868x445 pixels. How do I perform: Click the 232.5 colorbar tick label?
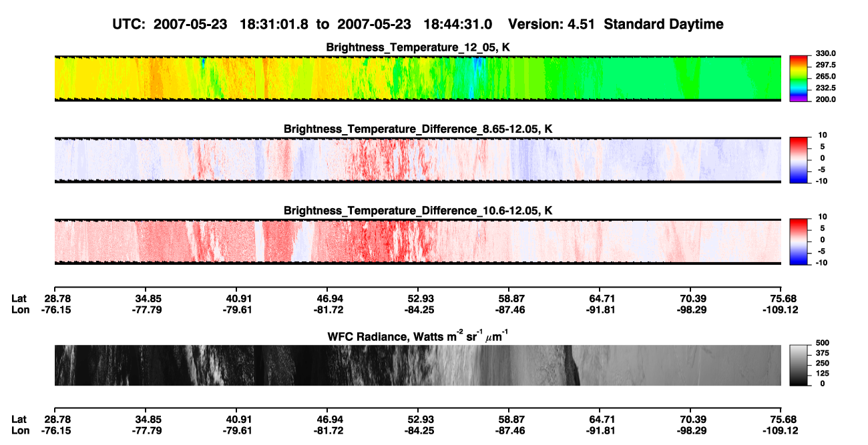(825, 87)
